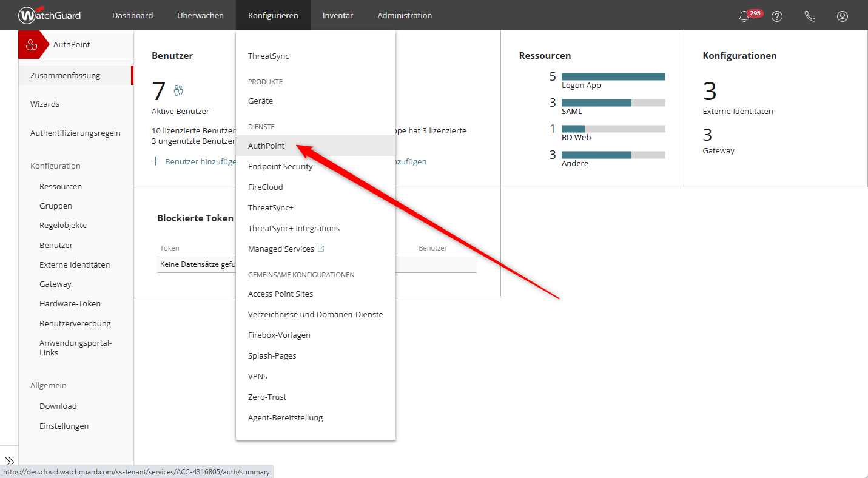Image resolution: width=868 pixels, height=478 pixels.
Task: Open the Administration menu
Action: [405, 15]
